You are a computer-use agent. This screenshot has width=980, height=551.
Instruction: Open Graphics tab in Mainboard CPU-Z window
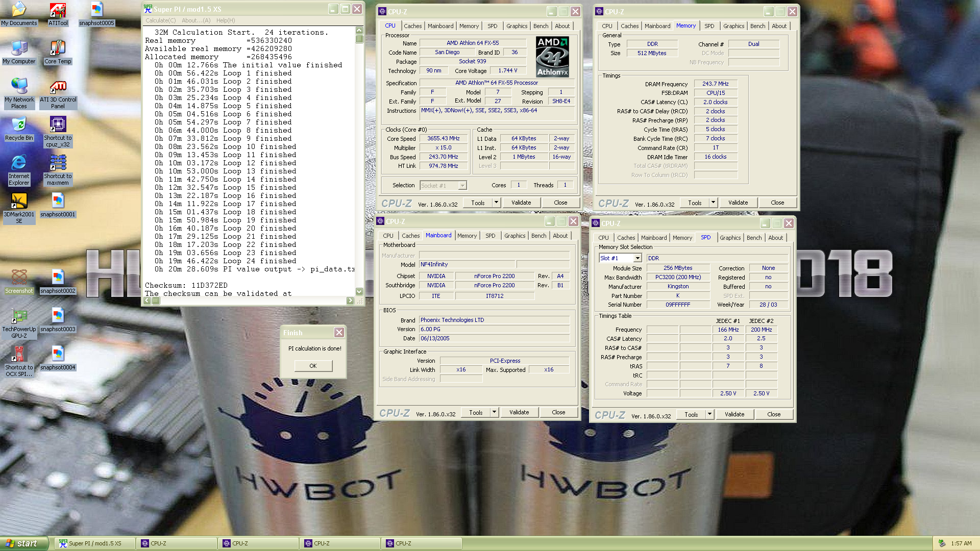tap(514, 236)
